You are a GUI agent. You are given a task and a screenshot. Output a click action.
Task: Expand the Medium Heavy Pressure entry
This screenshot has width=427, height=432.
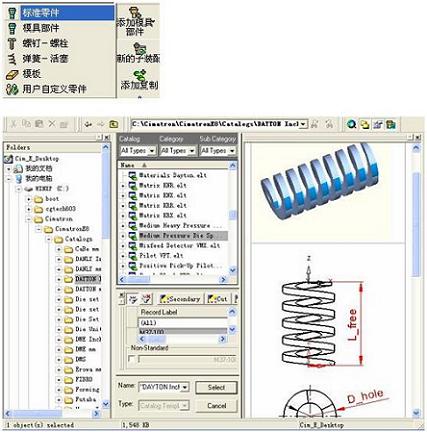pos(123,226)
